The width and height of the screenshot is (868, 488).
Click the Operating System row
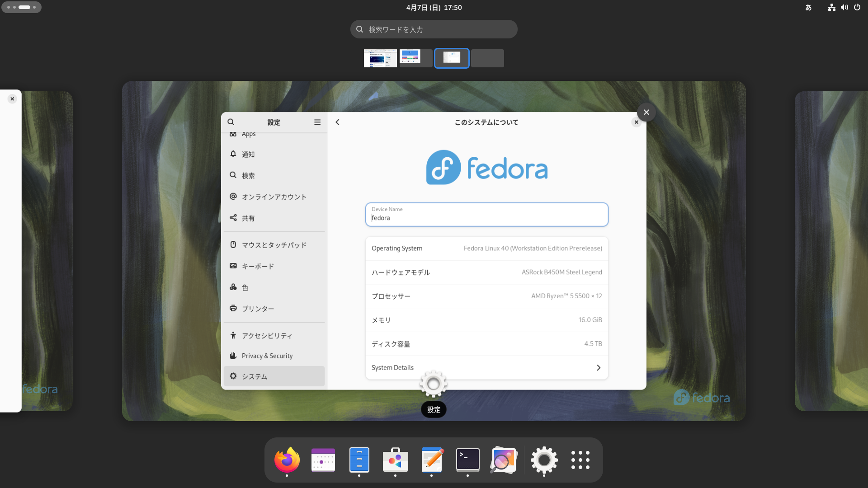(x=487, y=249)
